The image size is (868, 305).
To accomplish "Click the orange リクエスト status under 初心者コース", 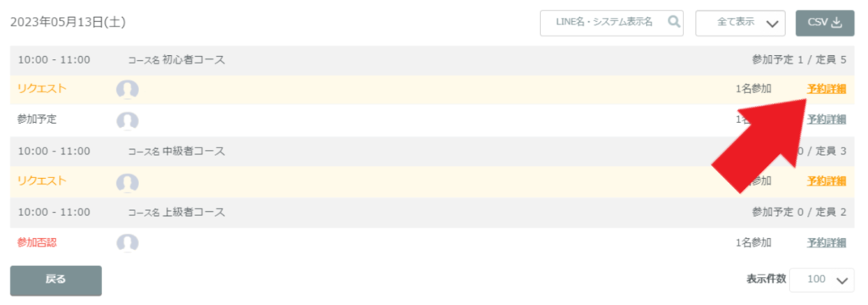I will tap(42, 89).
